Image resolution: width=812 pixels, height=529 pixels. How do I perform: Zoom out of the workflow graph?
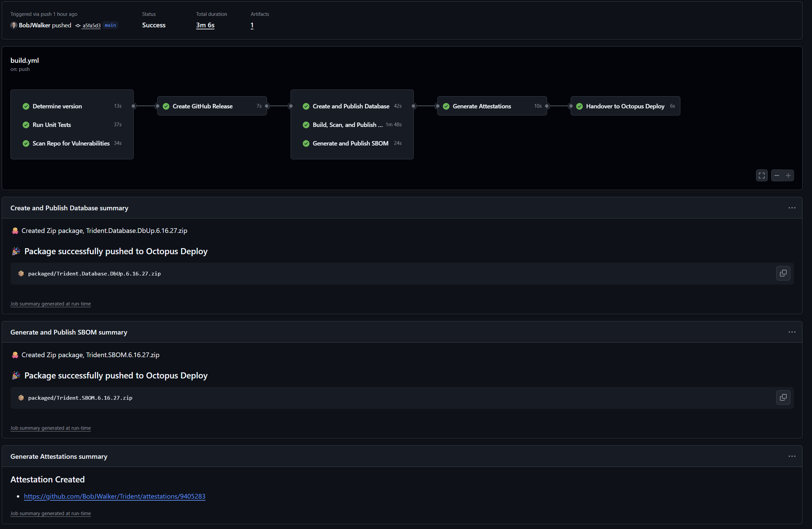coord(777,175)
